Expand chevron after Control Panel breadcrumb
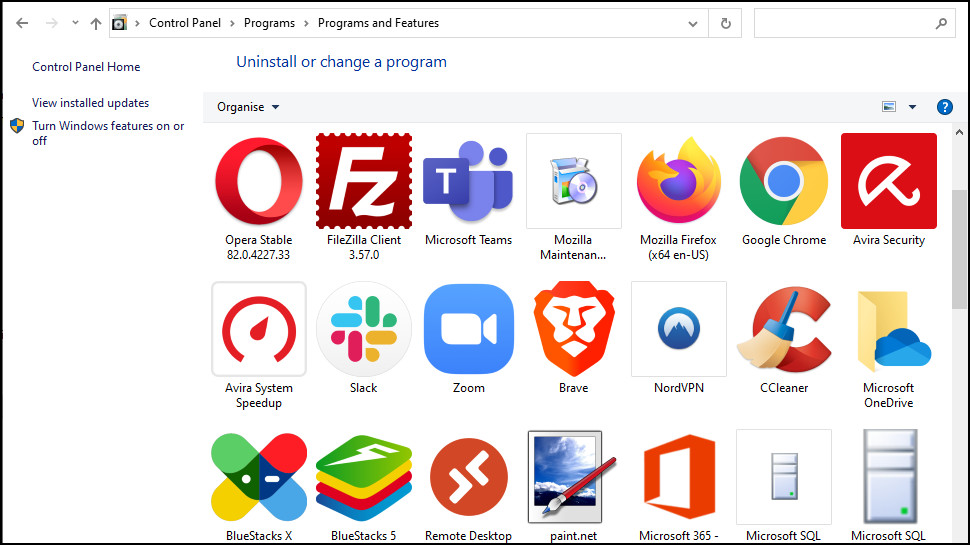Screen dimensions: 970x545 coord(233,24)
